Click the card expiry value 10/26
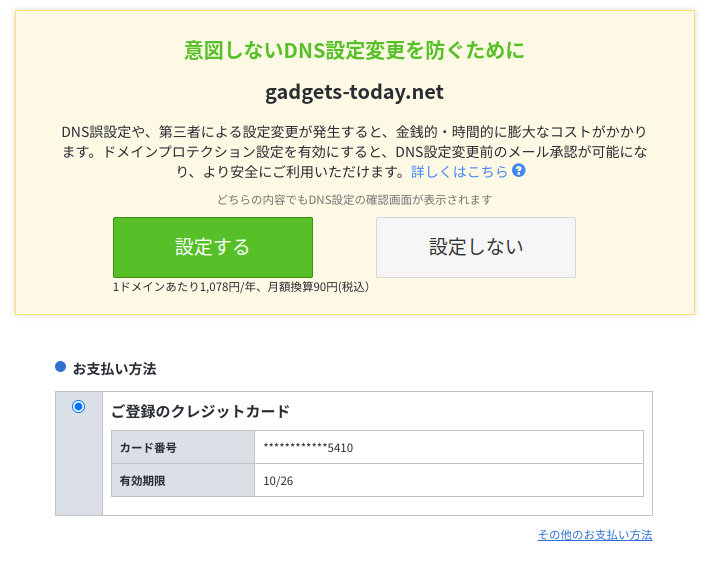The height and width of the screenshot is (563, 708). (278, 481)
